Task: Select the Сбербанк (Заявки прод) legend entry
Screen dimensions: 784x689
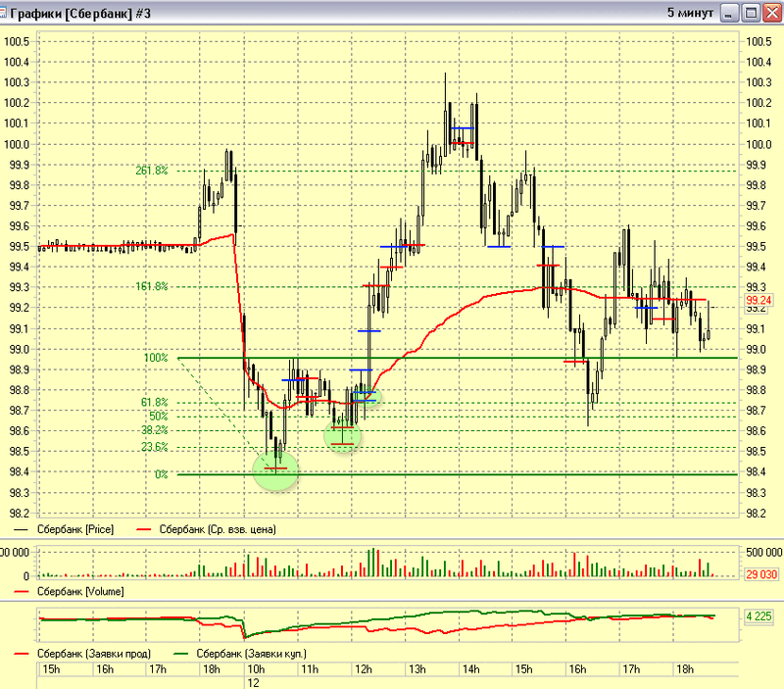Action: 88,653
